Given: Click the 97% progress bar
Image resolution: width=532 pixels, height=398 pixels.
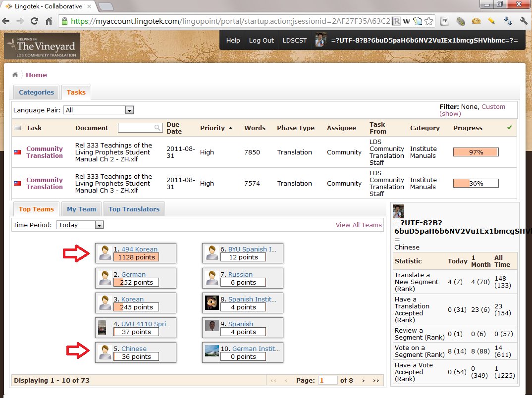Looking at the screenshot, I should [476, 152].
